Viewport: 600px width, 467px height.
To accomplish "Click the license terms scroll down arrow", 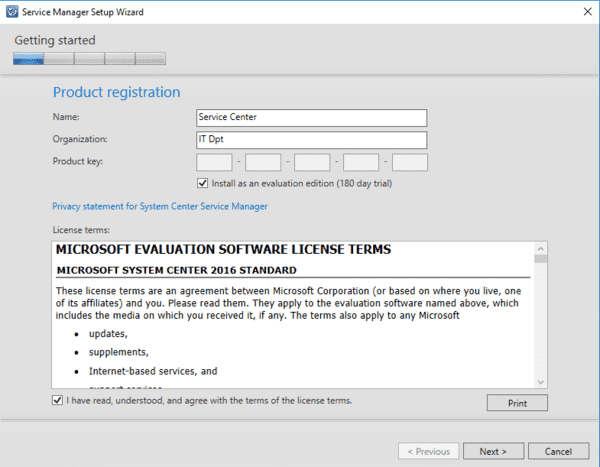I will (x=541, y=382).
